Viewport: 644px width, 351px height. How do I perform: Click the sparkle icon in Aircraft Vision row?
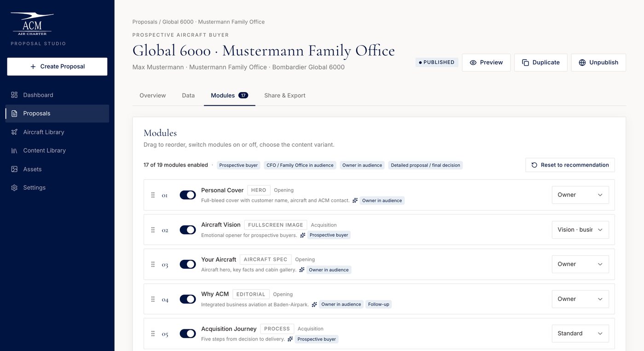[303, 235]
